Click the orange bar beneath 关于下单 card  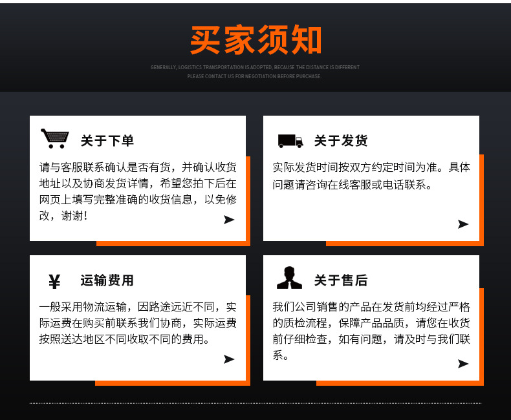(x=172, y=244)
